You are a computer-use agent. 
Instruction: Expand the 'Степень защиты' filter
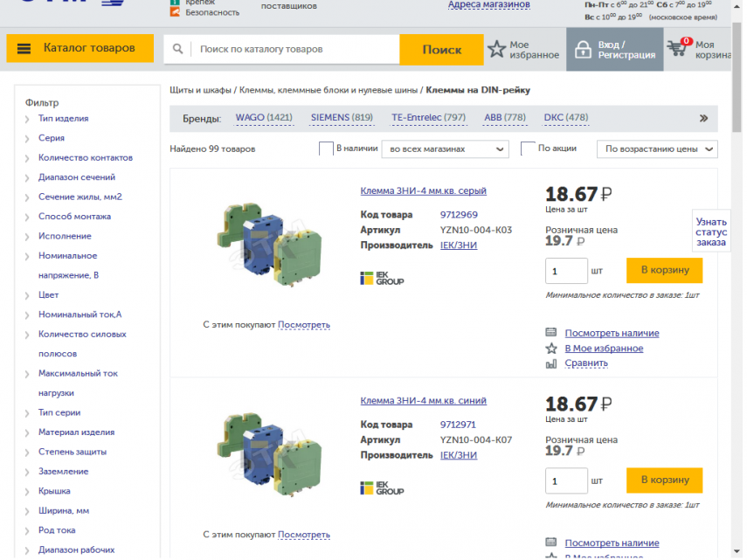[x=72, y=453]
